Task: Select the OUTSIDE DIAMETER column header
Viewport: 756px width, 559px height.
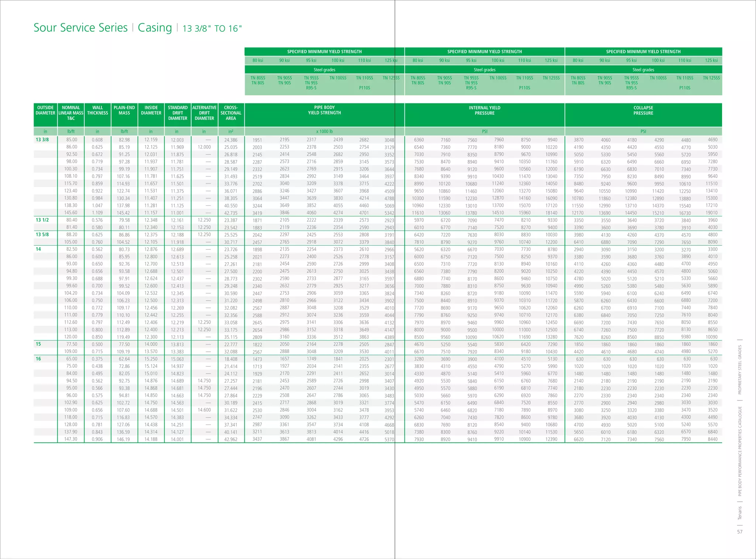Action: click(x=45, y=111)
